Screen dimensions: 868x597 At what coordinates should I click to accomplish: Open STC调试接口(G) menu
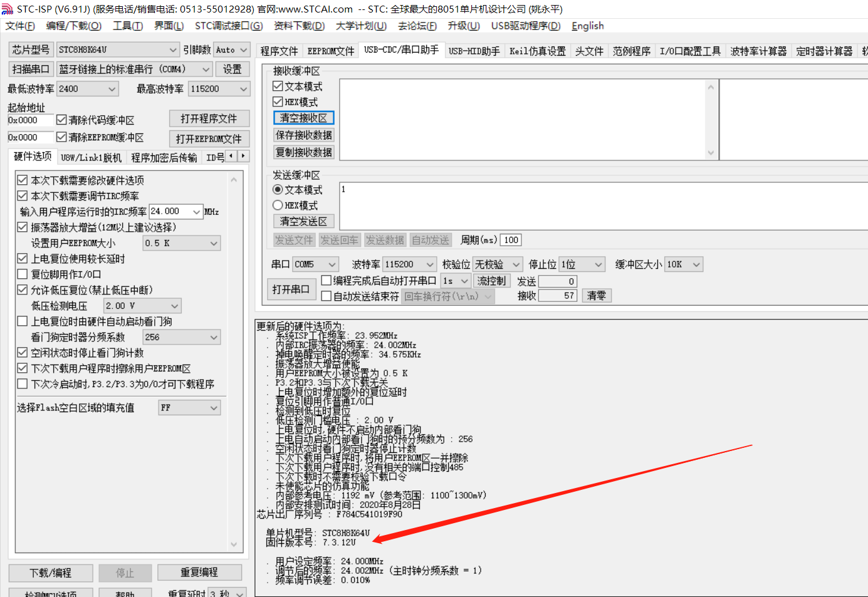pyautogui.click(x=229, y=26)
